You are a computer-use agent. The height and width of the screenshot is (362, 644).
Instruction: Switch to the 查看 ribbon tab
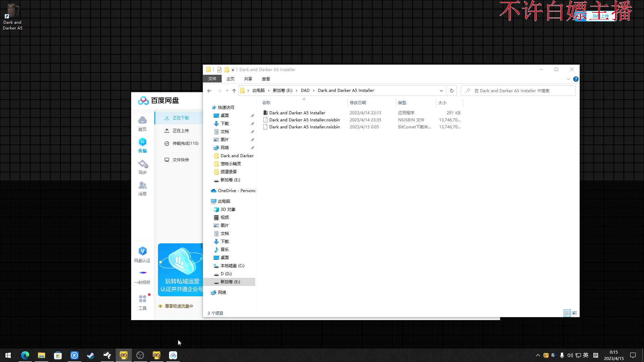[266, 79]
